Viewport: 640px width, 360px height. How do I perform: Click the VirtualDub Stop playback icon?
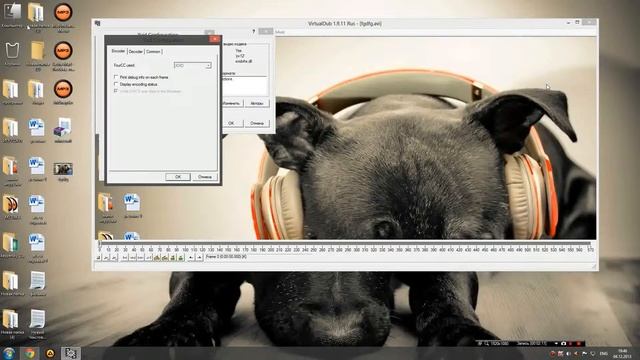pos(98,258)
